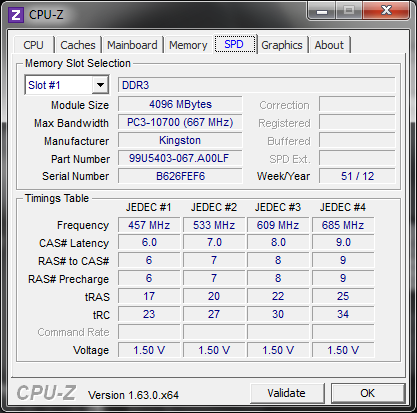Screen dimensions: 417x413
Task: Select the Max Bandwidth PC3-10700 field
Action: 180,122
